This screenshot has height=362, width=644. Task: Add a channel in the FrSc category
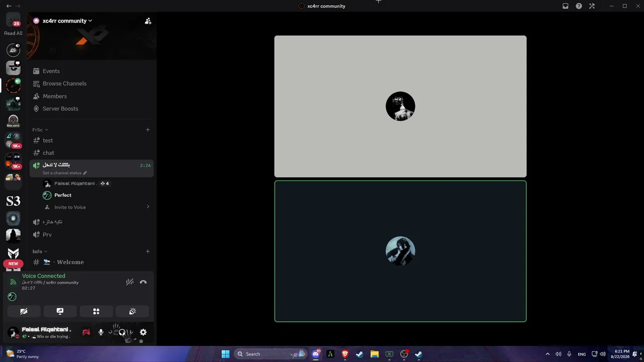(148, 130)
